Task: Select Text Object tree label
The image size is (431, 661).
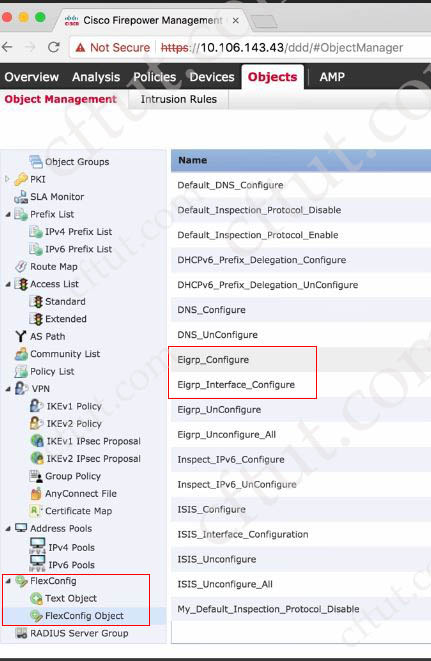Action: (x=71, y=598)
